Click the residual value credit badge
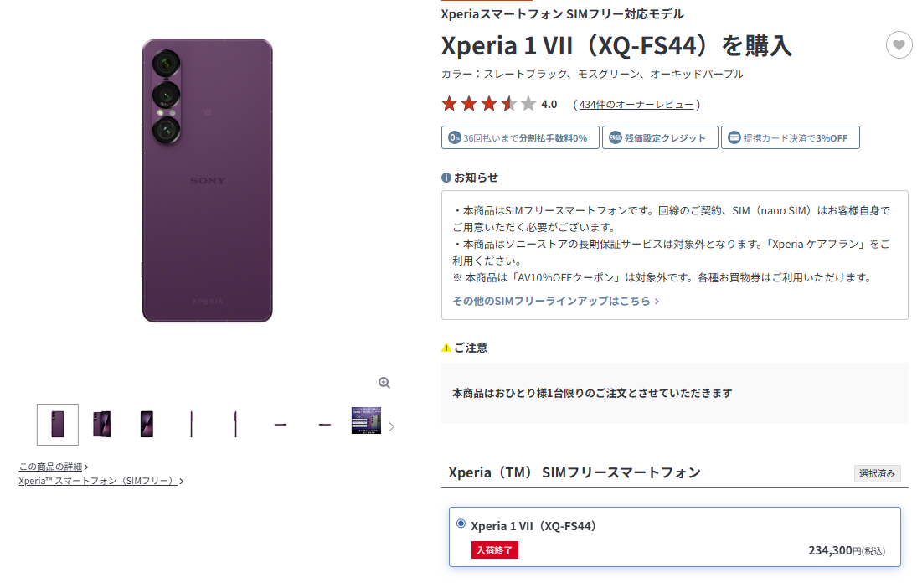This screenshot has height=588, width=917. 660,138
